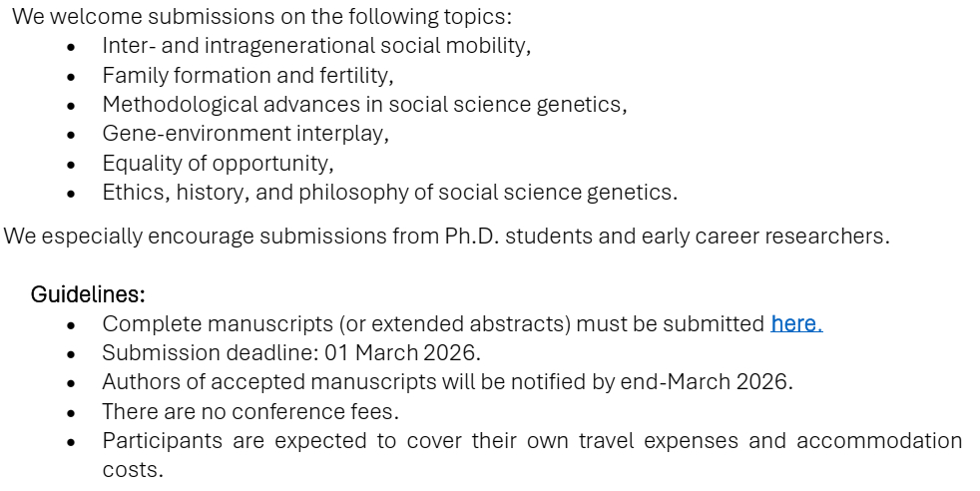Click the "Guidelines:" heading
980x491 pixels.
(88, 295)
